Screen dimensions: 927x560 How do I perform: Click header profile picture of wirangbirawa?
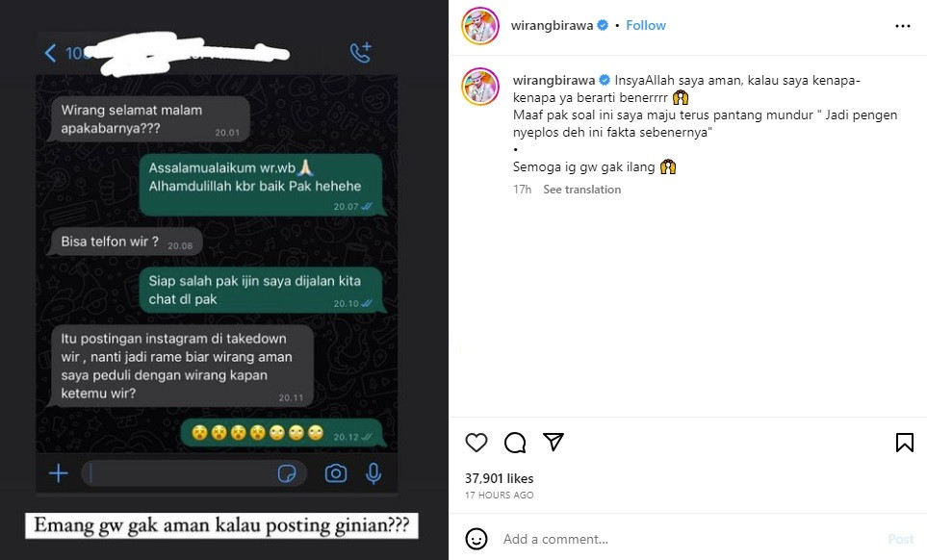coord(480,26)
